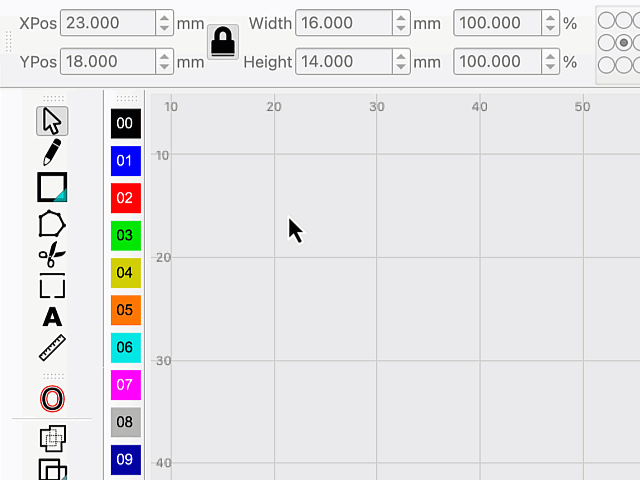Click the Height field stepper arrows
Screen dimensions: 640x480
401,62
